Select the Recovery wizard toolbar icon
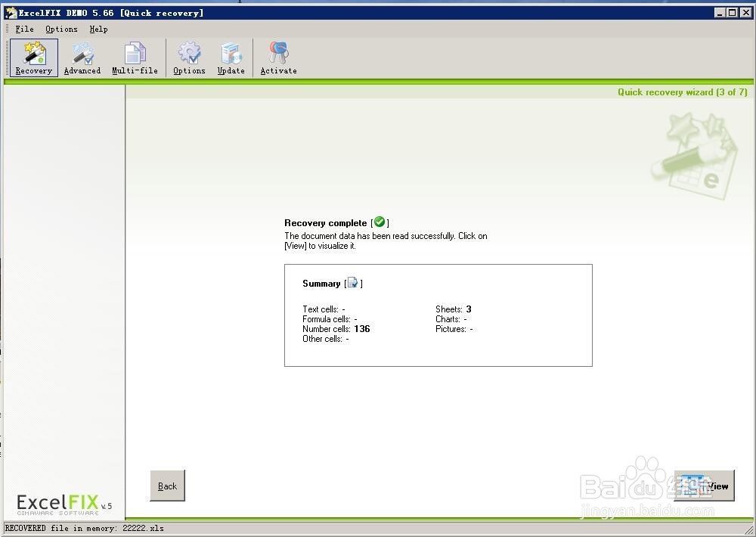The image size is (756, 537). point(34,58)
